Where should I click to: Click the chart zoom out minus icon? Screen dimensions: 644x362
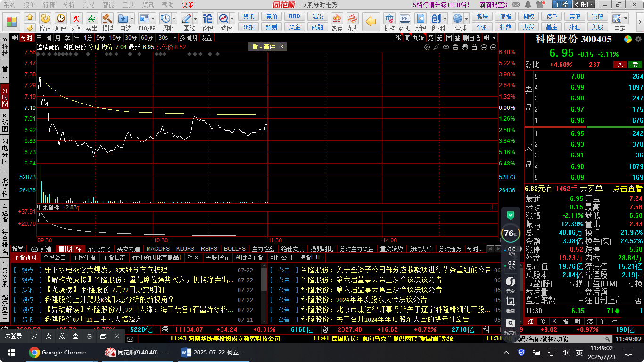(494, 47)
